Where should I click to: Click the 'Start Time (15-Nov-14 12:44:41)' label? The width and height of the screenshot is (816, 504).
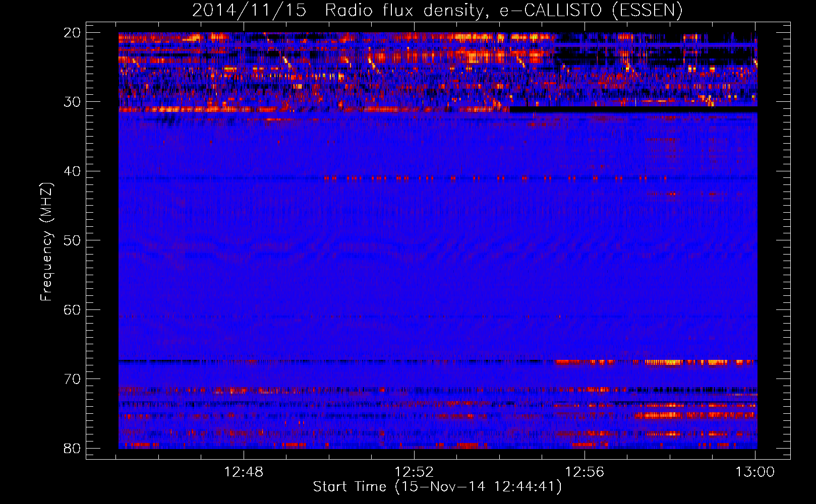(437, 487)
